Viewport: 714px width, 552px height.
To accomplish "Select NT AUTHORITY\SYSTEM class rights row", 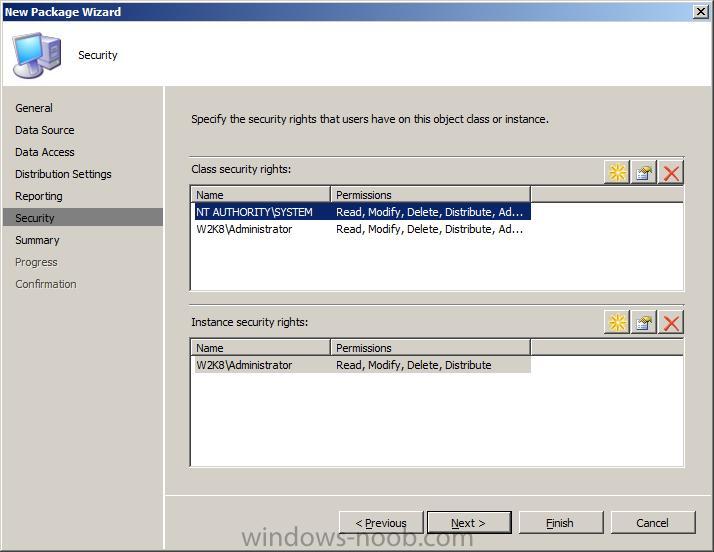I will tap(362, 212).
